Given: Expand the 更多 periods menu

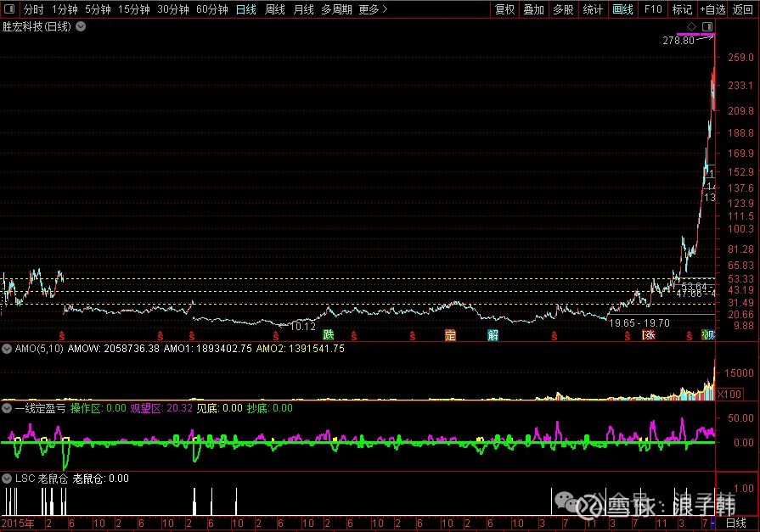Looking at the screenshot, I should click(x=373, y=9).
